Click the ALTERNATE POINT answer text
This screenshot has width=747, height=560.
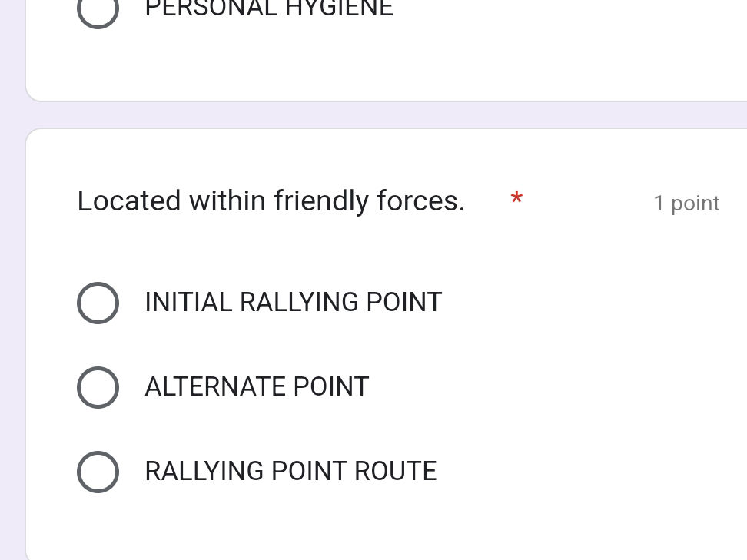257,387
